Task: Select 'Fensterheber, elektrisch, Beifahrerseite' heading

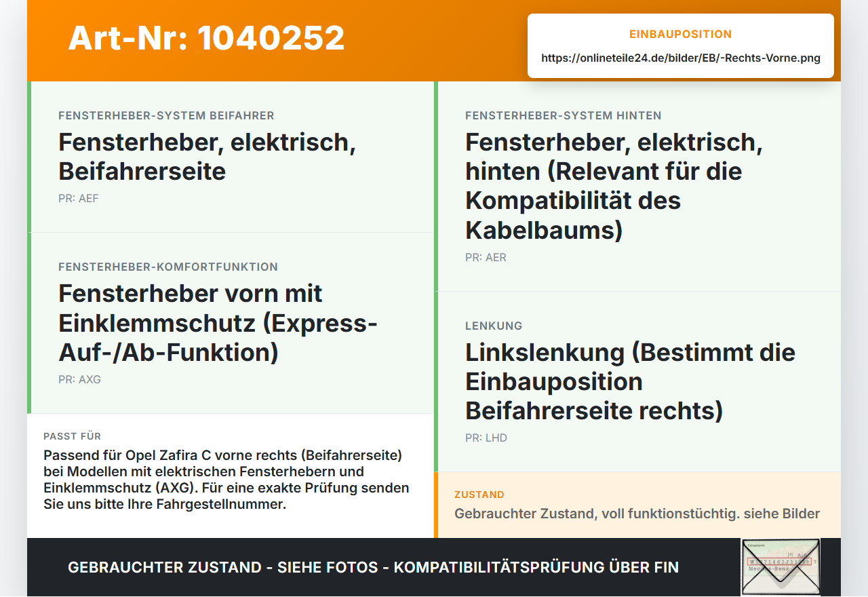Action: click(208, 156)
